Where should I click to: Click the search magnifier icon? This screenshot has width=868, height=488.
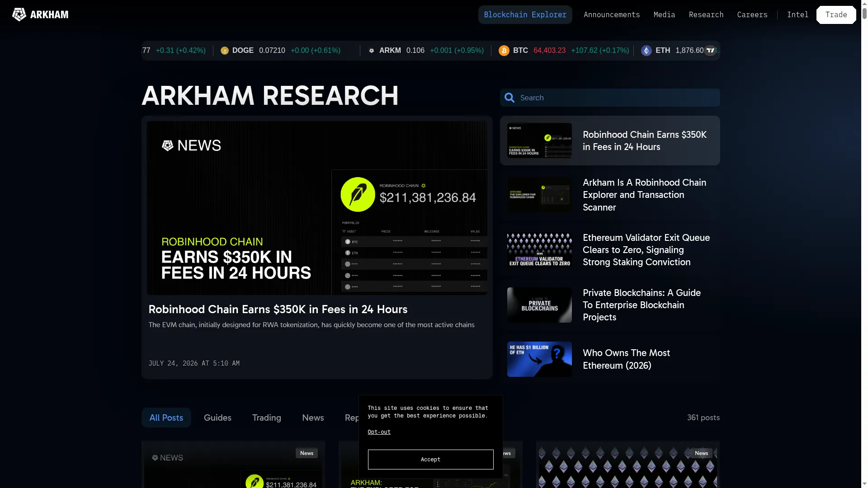pos(509,98)
